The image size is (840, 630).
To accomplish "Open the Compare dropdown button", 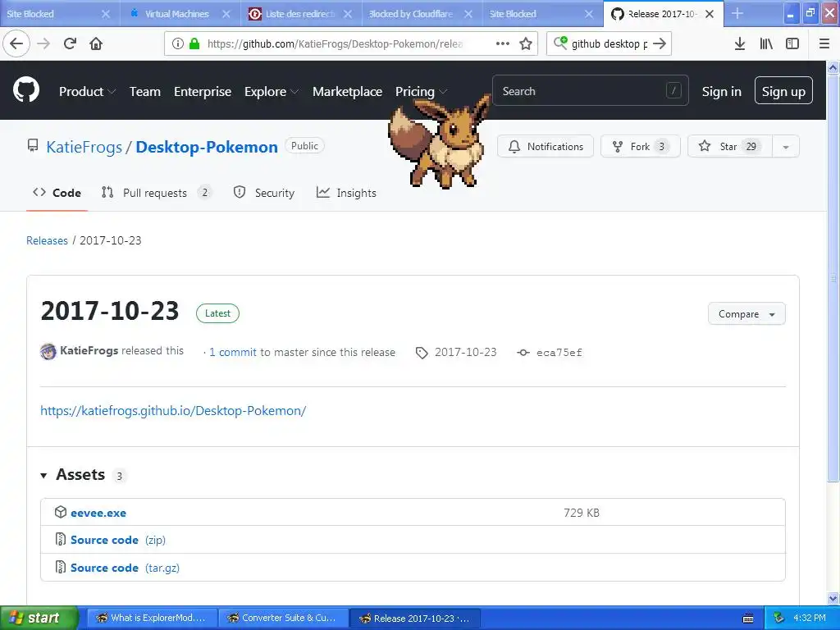I will [746, 314].
